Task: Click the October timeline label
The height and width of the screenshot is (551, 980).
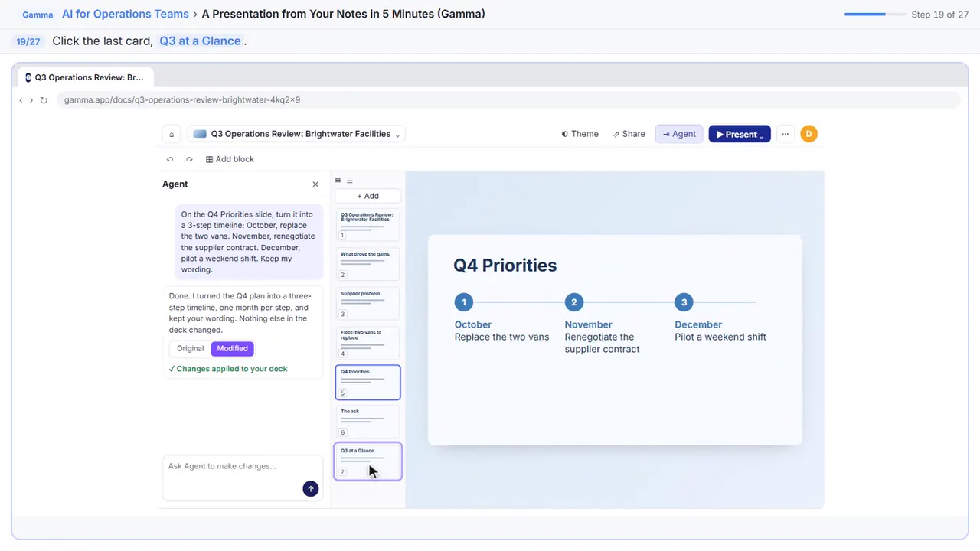Action: coord(473,324)
